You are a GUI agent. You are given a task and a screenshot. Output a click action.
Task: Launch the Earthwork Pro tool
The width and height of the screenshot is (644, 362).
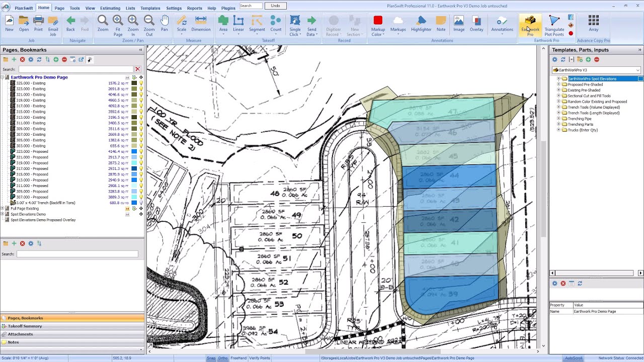pos(530,26)
